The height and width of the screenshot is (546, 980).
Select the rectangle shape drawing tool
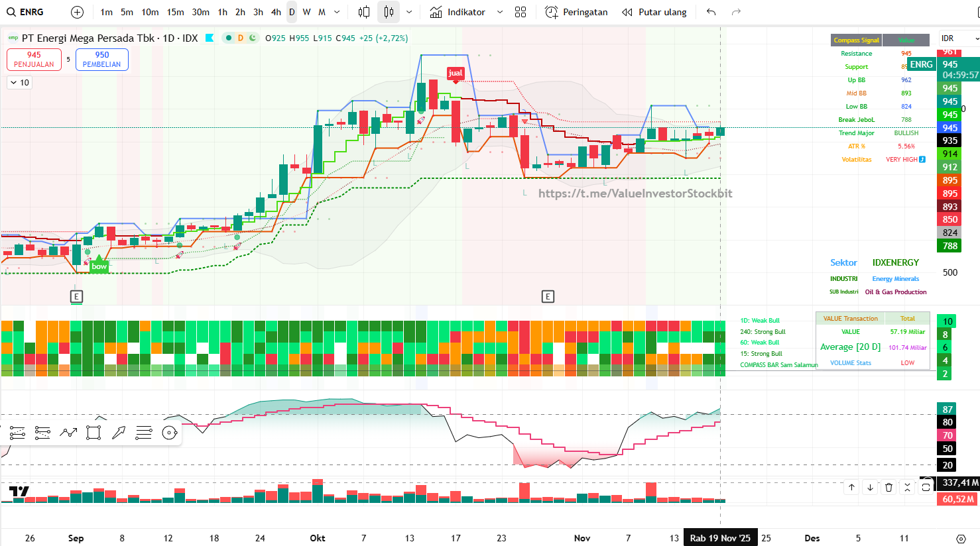coord(93,433)
